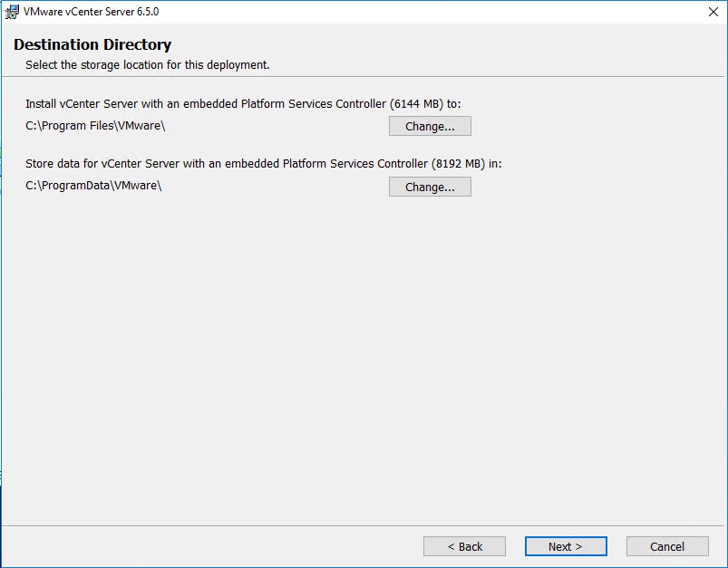Click the VMware installer icon in title bar

(12, 12)
